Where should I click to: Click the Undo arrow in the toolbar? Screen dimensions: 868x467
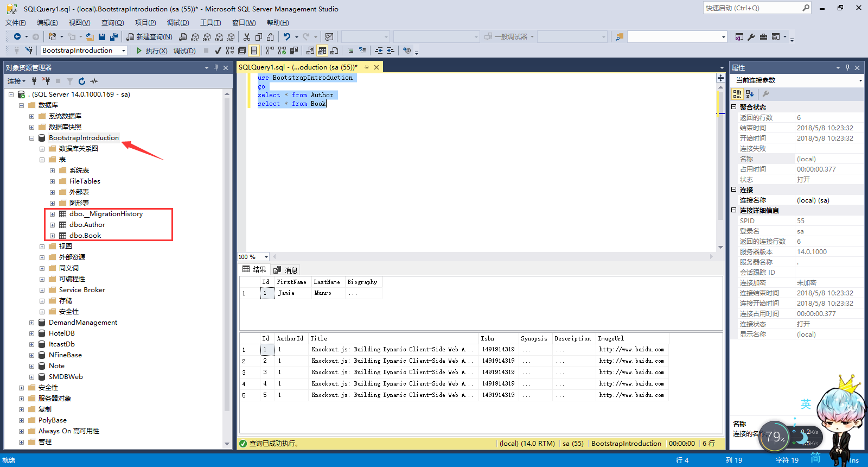click(287, 37)
